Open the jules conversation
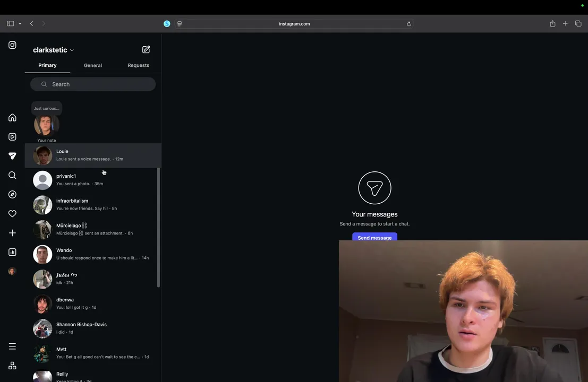 tap(93, 279)
